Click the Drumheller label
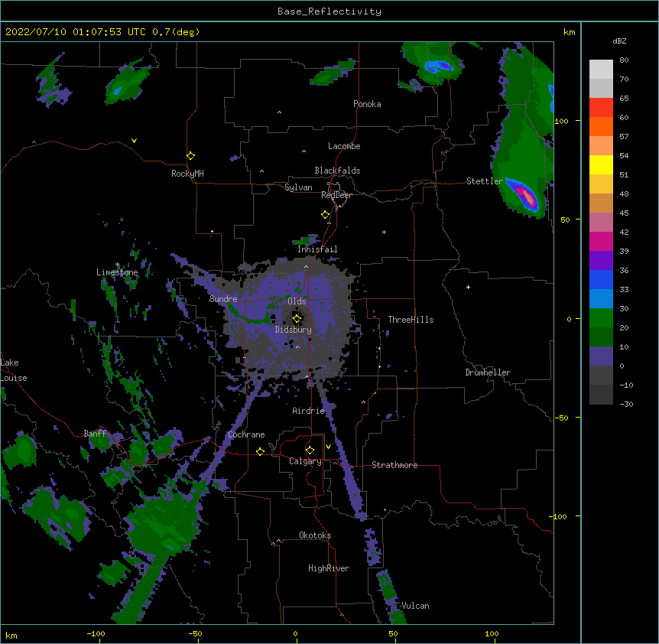The height and width of the screenshot is (644, 659). tap(488, 372)
